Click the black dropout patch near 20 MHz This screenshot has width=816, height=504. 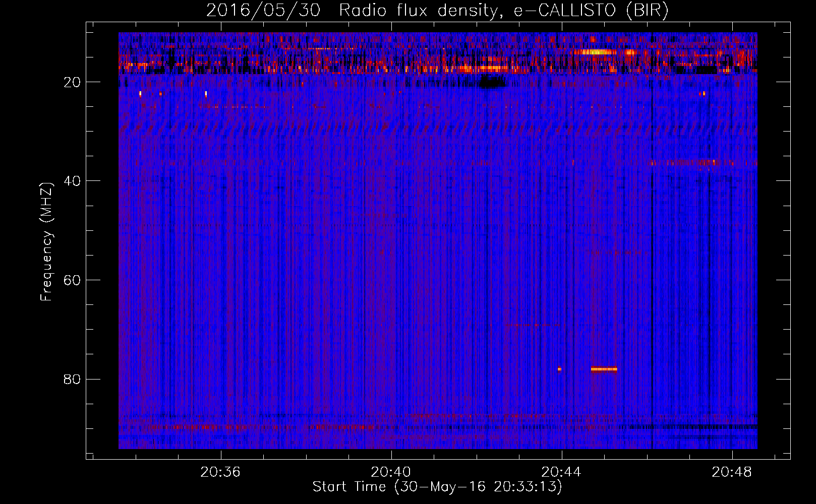coord(492,82)
